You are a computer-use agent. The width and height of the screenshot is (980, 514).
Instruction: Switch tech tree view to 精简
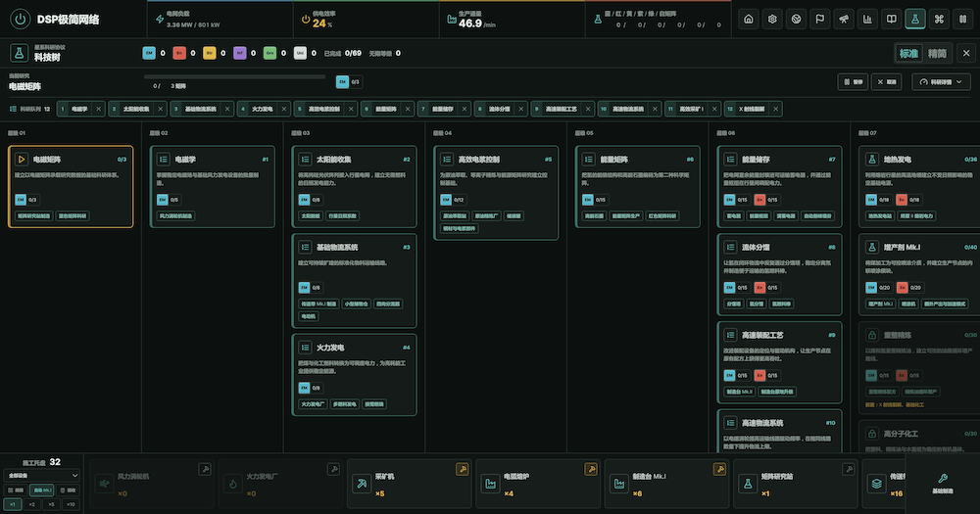click(x=937, y=54)
